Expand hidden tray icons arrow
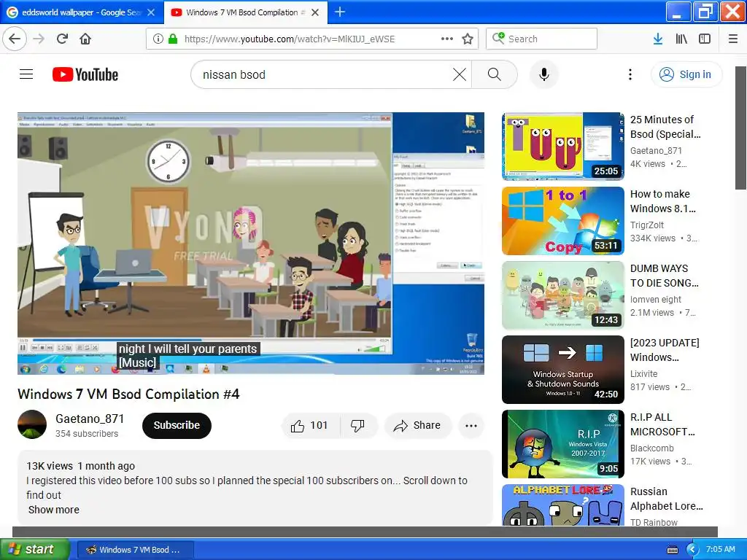747x560 pixels. pos(692,550)
